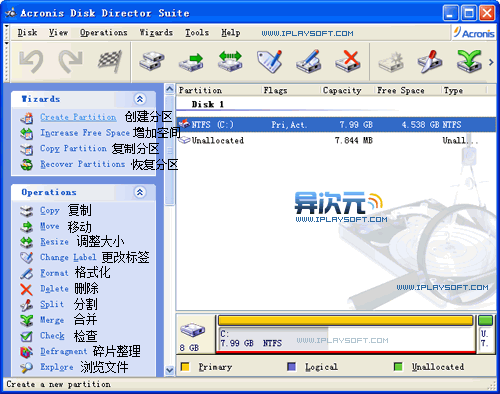Click the Create Partition wizard icon

point(27,118)
